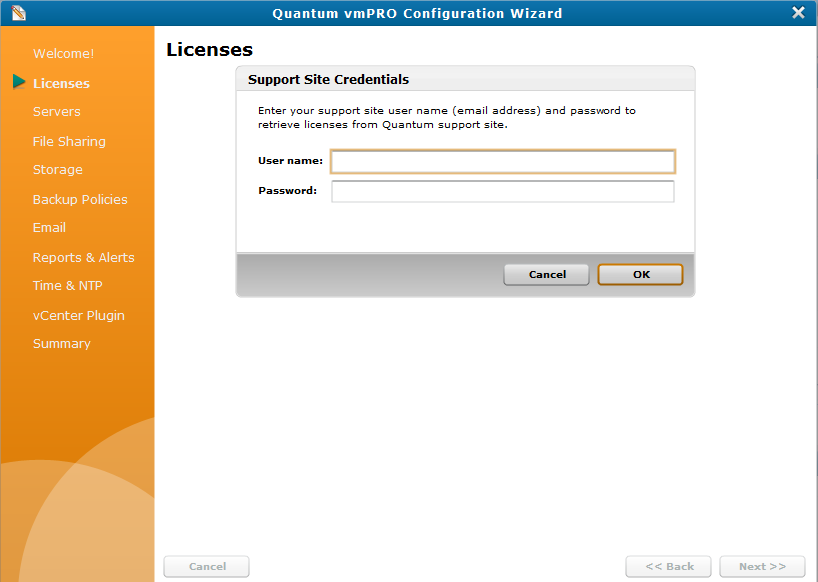Screen dimensions: 818x582
Task: Open the Time & NTP step
Action: [x=66, y=286]
